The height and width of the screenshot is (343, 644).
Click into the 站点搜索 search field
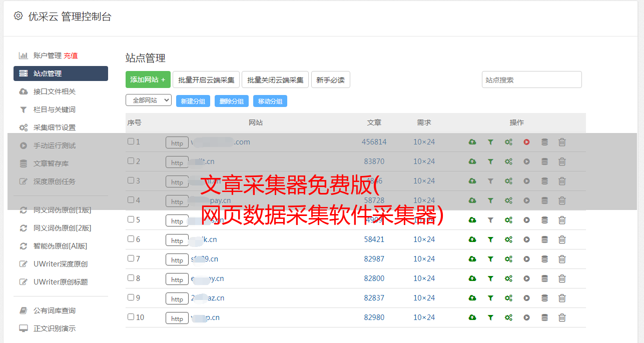(531, 79)
